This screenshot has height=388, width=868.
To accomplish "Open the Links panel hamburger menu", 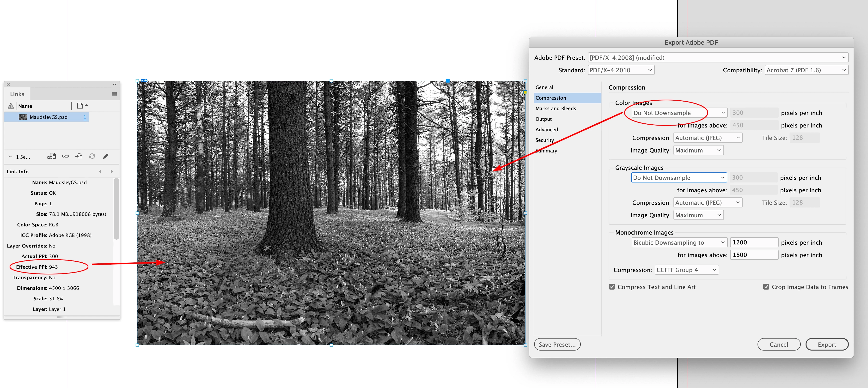I will 114,94.
